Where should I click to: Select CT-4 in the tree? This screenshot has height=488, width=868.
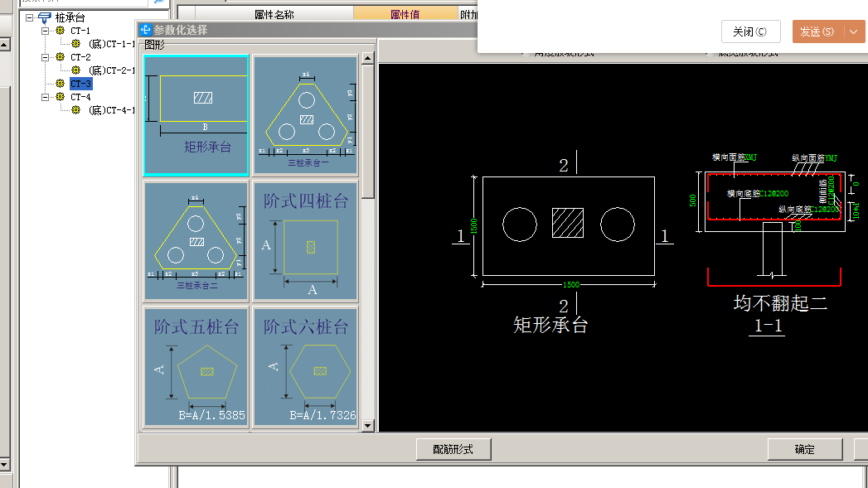[x=80, y=97]
